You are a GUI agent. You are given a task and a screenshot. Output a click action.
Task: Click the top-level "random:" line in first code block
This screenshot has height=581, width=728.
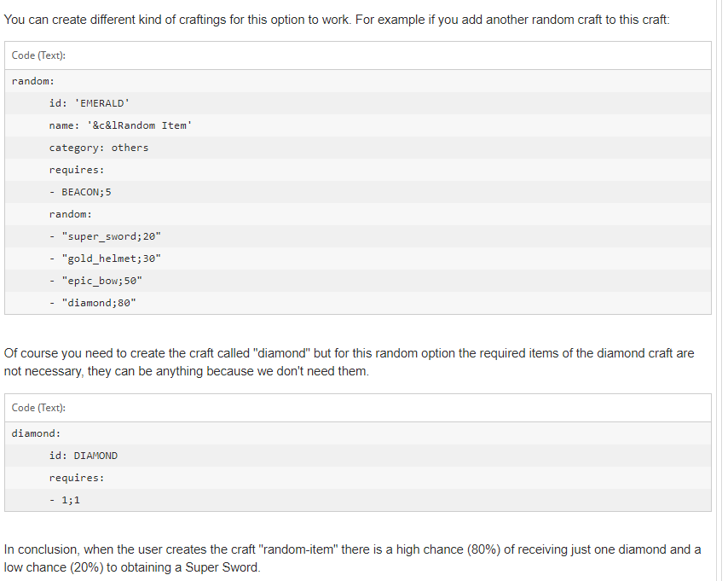33,81
